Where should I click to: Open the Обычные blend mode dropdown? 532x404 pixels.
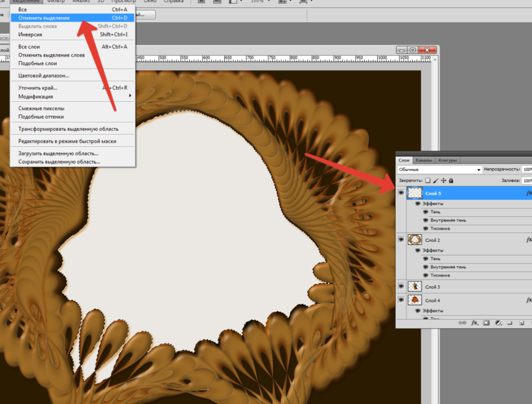coord(440,169)
